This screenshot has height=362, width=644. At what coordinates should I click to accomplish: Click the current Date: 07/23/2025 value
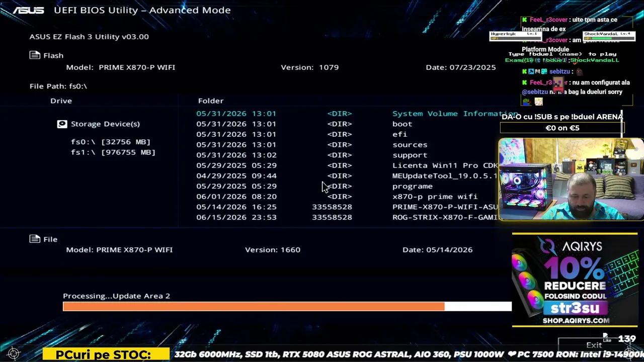461,67
